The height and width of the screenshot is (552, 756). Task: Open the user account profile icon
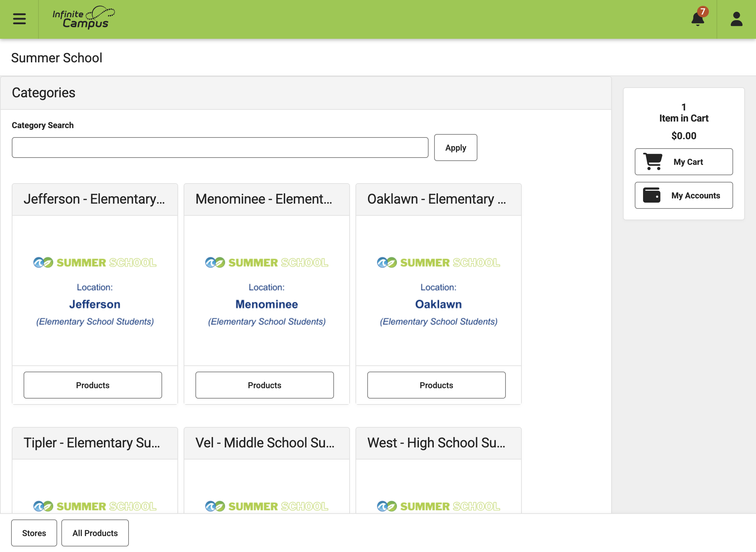[x=736, y=19]
